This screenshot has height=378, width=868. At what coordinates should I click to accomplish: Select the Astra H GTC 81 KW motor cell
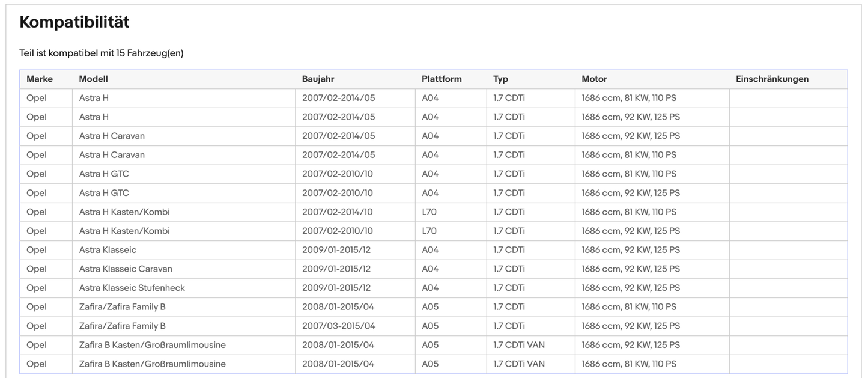[x=629, y=174]
